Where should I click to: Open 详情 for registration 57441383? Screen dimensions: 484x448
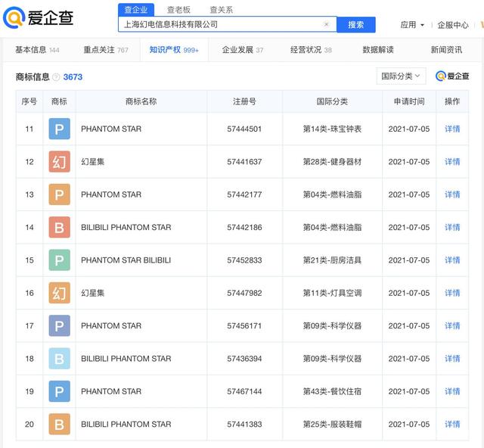[452, 425]
